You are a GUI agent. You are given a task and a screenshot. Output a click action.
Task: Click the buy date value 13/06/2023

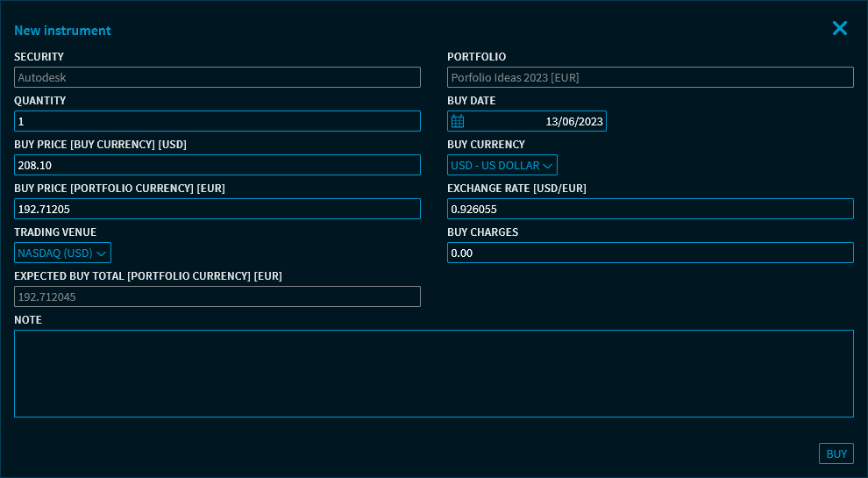573,121
